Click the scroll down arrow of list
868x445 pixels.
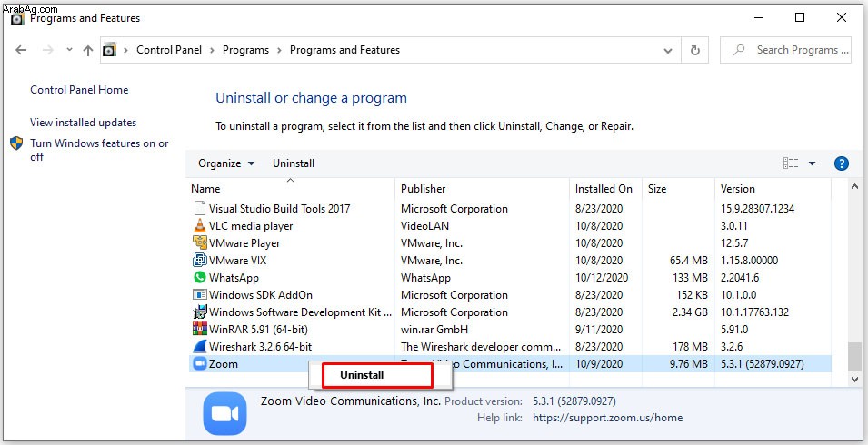855,379
